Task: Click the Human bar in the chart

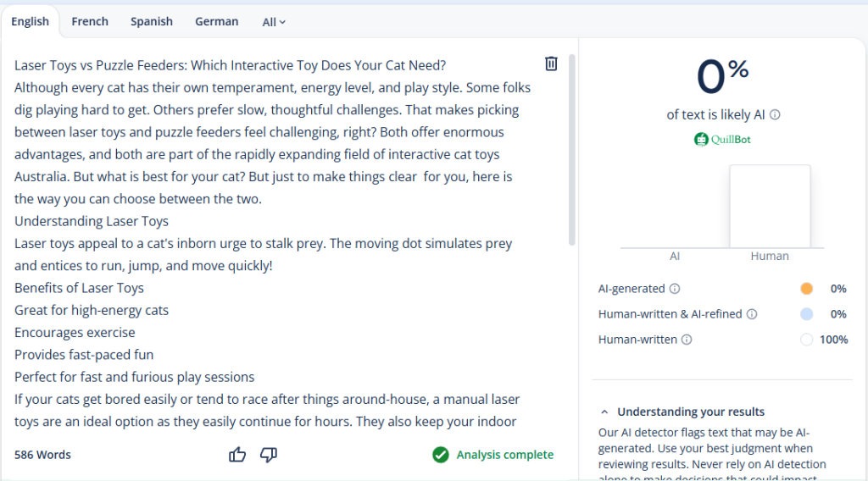Action: pos(770,207)
